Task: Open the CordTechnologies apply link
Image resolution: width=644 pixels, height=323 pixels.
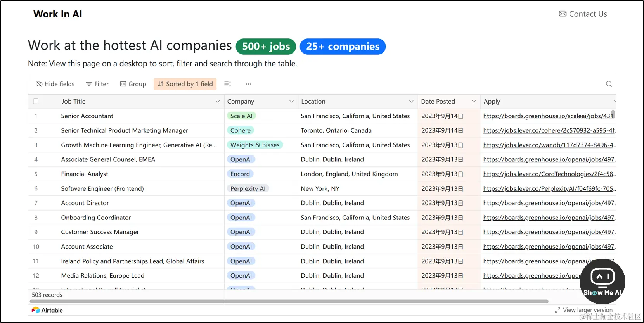Action: click(x=549, y=174)
